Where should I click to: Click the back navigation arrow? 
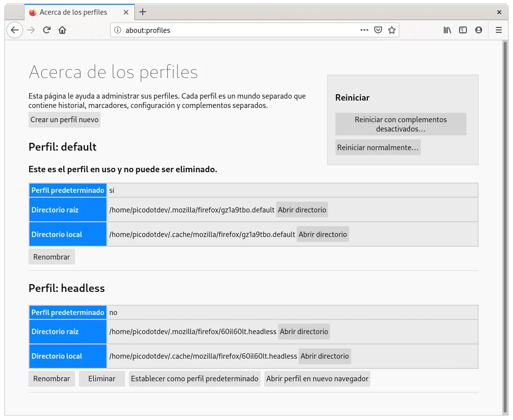pyautogui.click(x=15, y=30)
